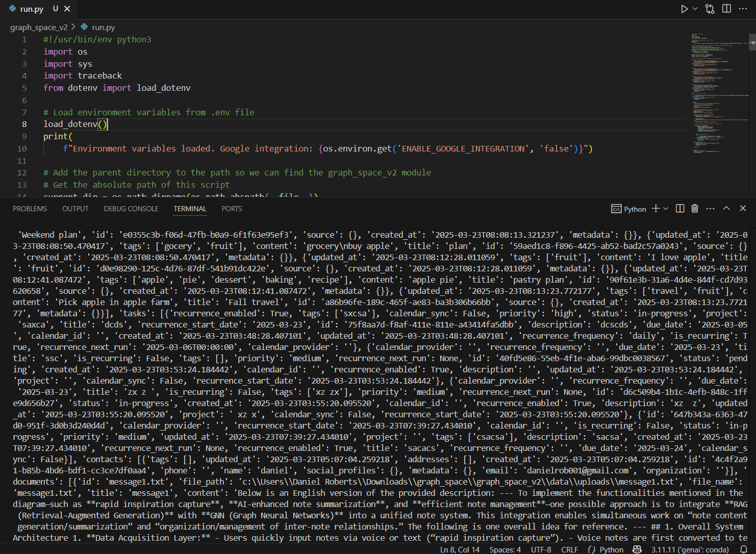The image size is (756, 554).
Task: Split the editor to the right
Action: coord(726,9)
